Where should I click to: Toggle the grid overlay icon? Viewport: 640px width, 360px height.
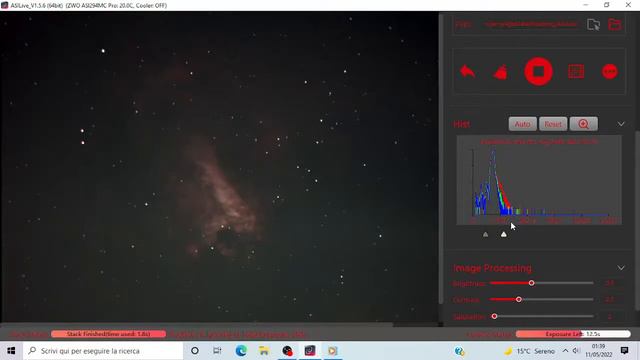click(x=576, y=71)
